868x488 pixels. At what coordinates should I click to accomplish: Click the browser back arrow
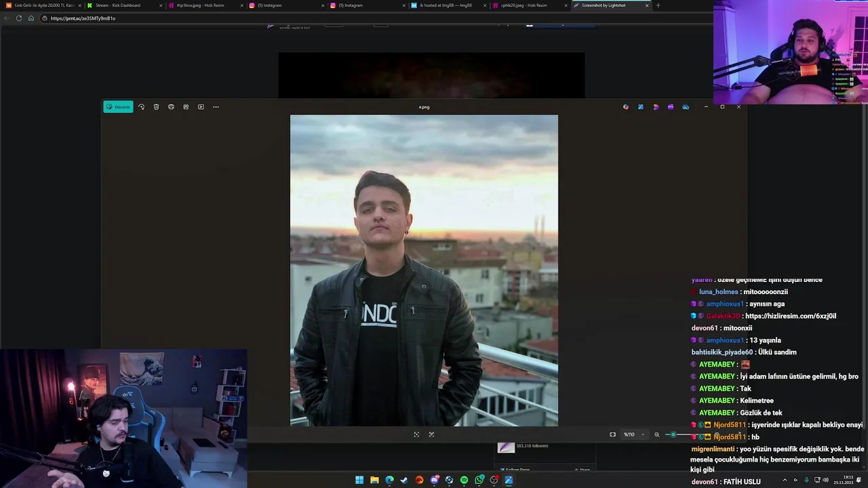pos(7,18)
